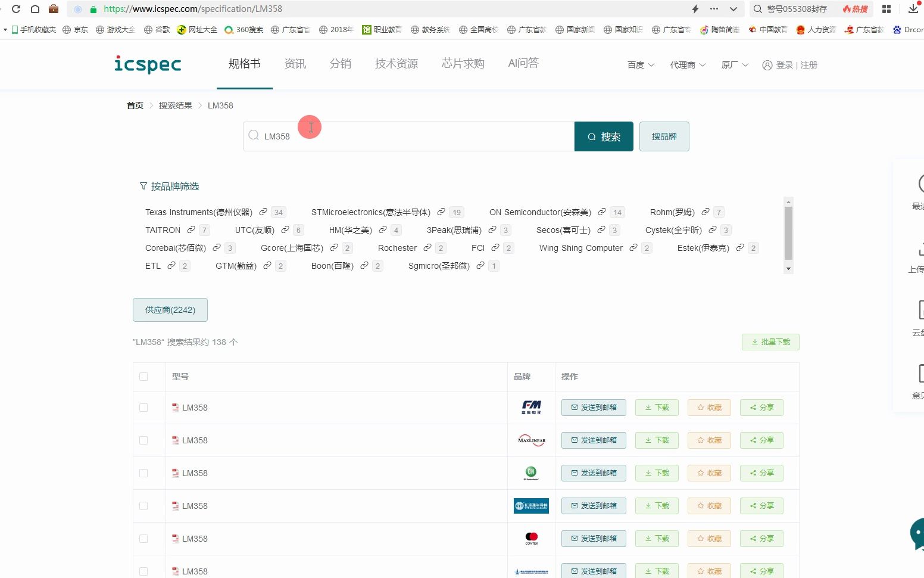The height and width of the screenshot is (578, 924).
Task: Focus the LM358 search input field
Action: click(x=408, y=136)
